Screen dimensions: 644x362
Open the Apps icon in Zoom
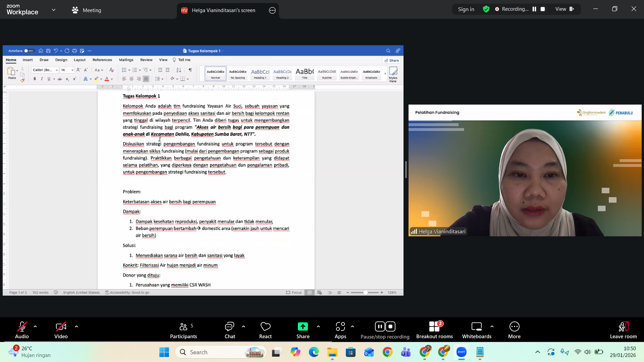click(x=340, y=330)
